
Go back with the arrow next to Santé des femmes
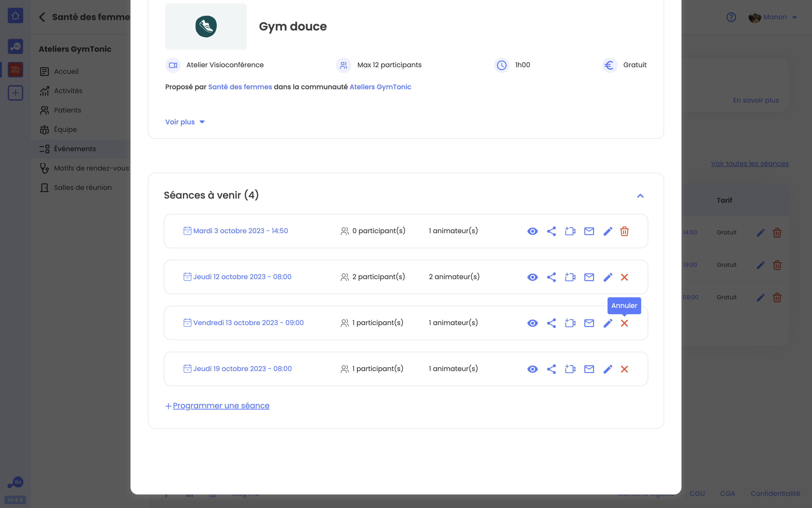click(42, 17)
